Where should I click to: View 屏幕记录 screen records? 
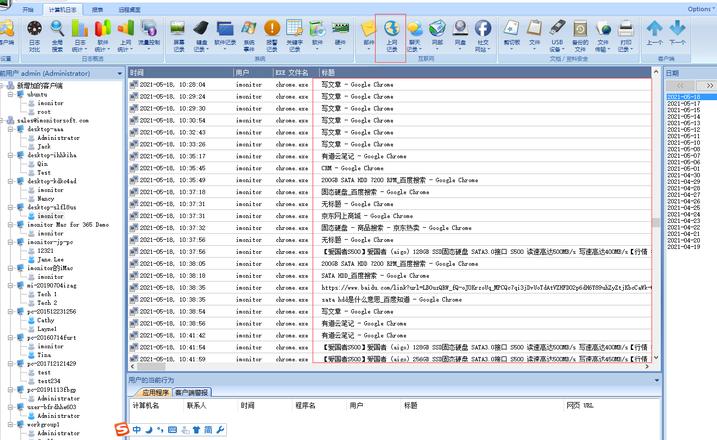178,36
